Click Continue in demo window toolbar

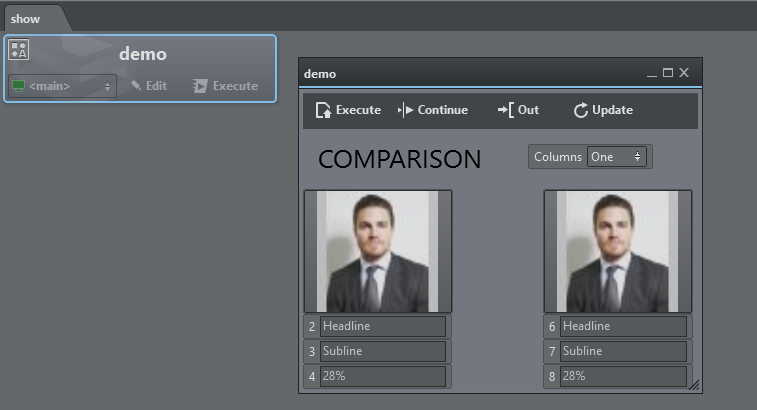pos(433,110)
